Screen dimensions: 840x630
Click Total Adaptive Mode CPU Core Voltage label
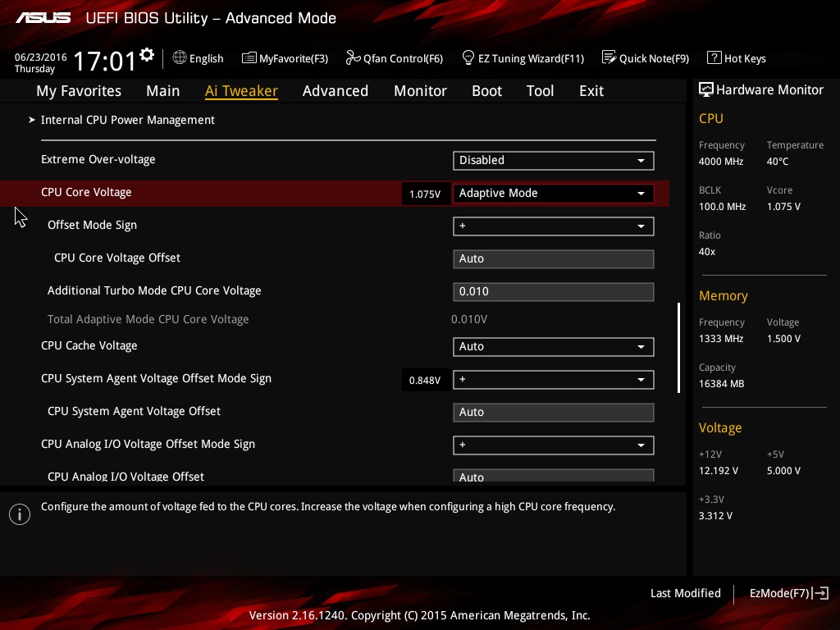click(148, 319)
